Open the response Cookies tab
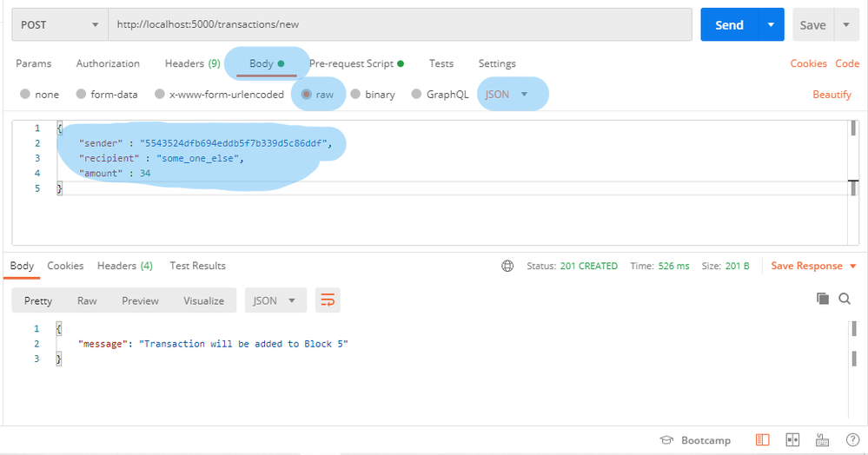The image size is (868, 455). 65,266
